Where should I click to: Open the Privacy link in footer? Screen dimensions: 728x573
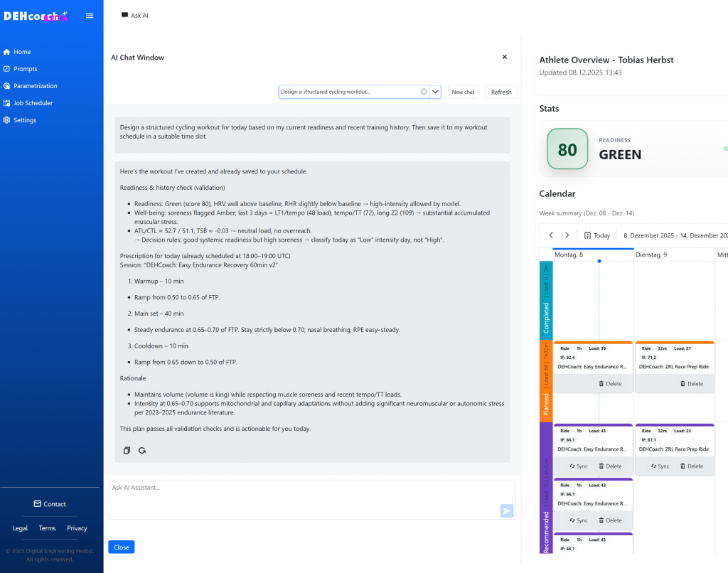(x=77, y=528)
